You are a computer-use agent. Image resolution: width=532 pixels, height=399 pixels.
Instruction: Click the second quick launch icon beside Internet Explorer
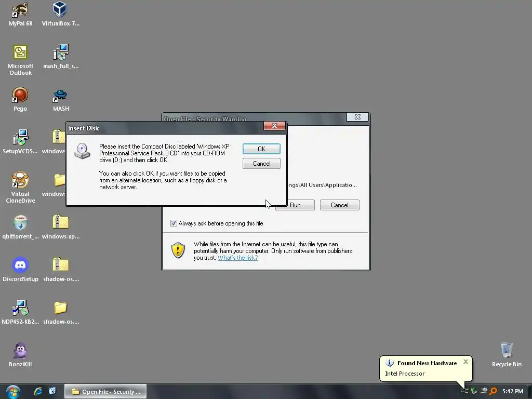pos(52,391)
